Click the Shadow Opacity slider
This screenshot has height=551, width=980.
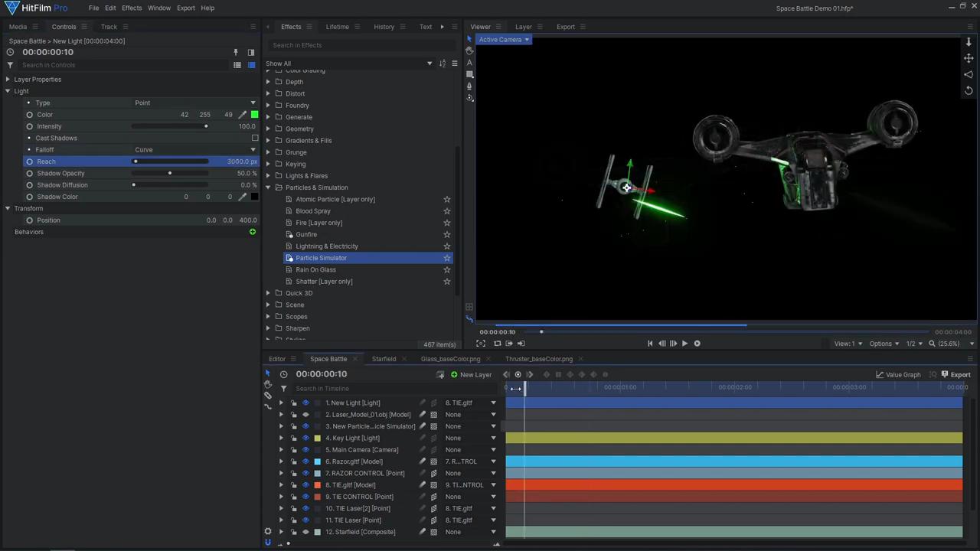(170, 174)
